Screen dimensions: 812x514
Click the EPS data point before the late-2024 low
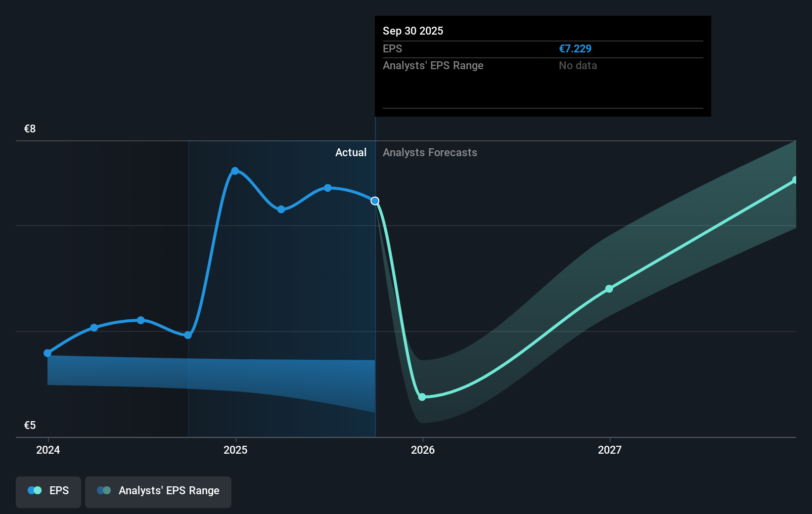tap(141, 320)
